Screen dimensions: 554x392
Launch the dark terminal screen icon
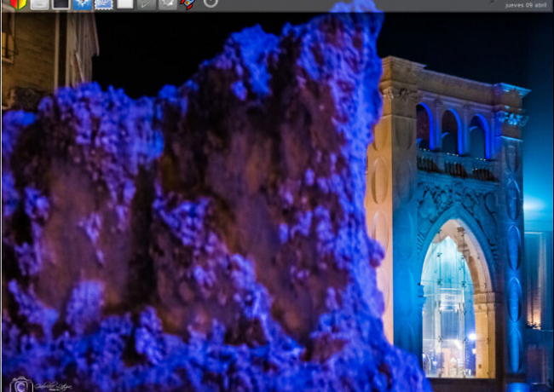[61, 3]
